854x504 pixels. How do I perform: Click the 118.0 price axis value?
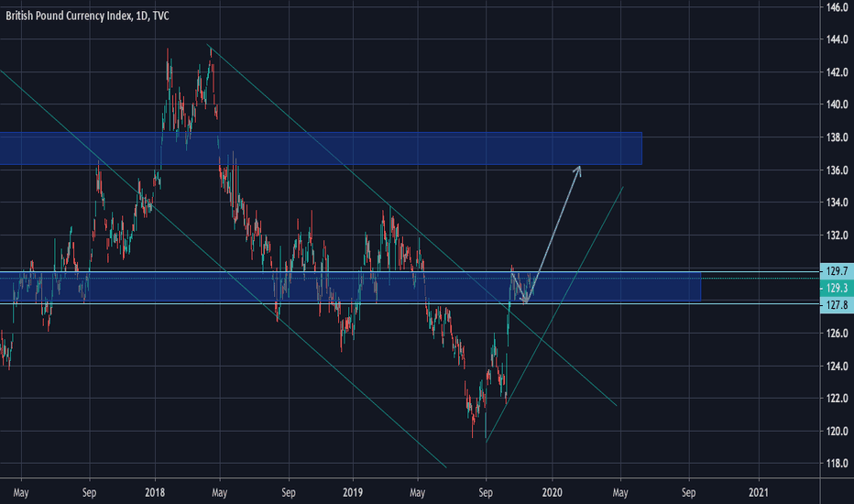point(838,463)
